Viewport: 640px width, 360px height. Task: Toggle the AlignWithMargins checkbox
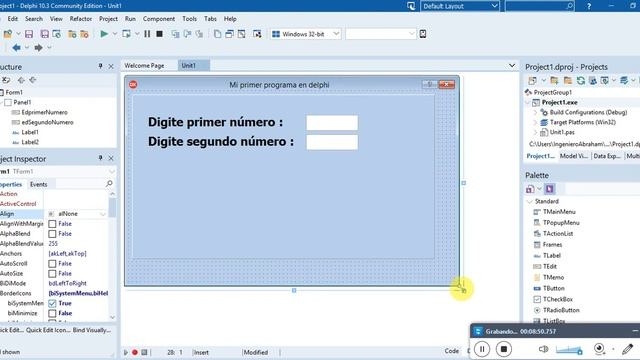point(52,224)
